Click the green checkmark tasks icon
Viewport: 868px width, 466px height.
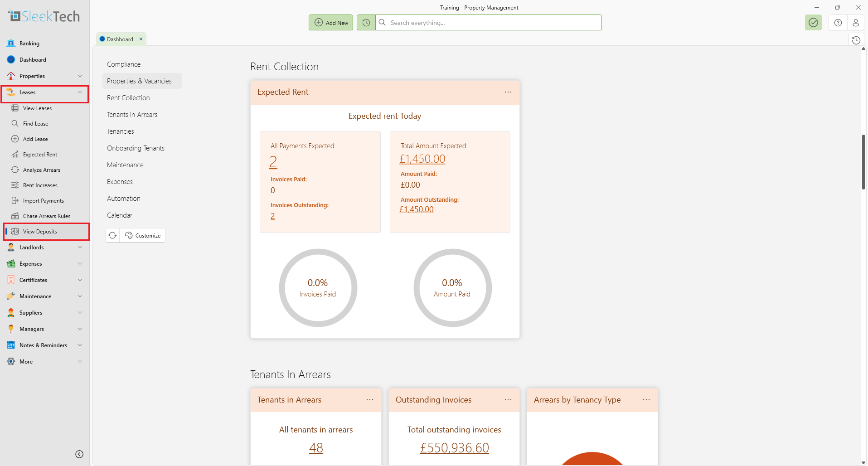point(814,23)
